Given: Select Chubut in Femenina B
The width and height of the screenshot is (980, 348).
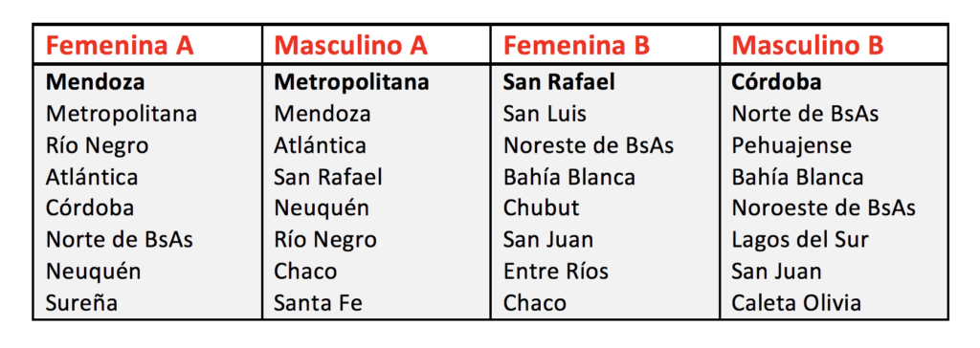Looking at the screenshot, I should point(542,208).
